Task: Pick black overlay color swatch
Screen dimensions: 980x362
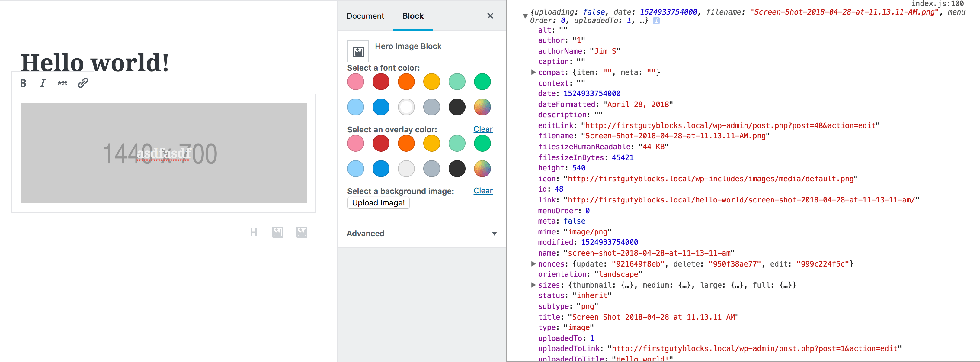Action: [x=457, y=169]
